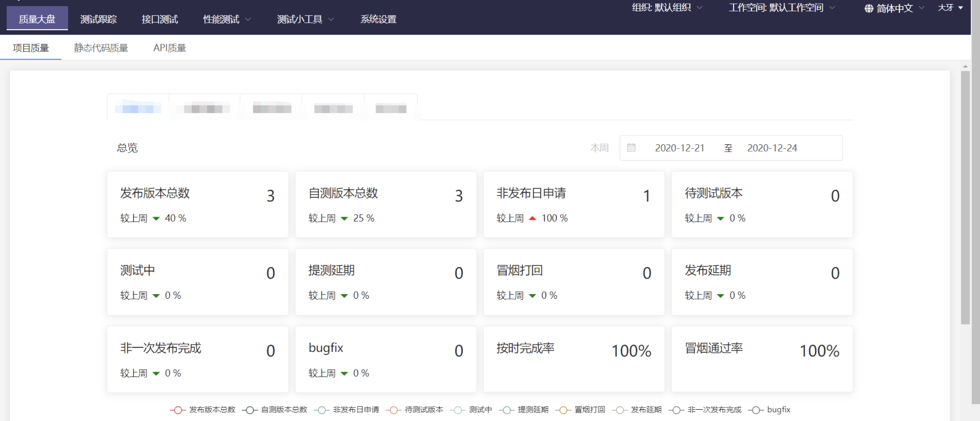
Task: Expand the 测试小工具 dropdown menu
Action: coord(305,19)
